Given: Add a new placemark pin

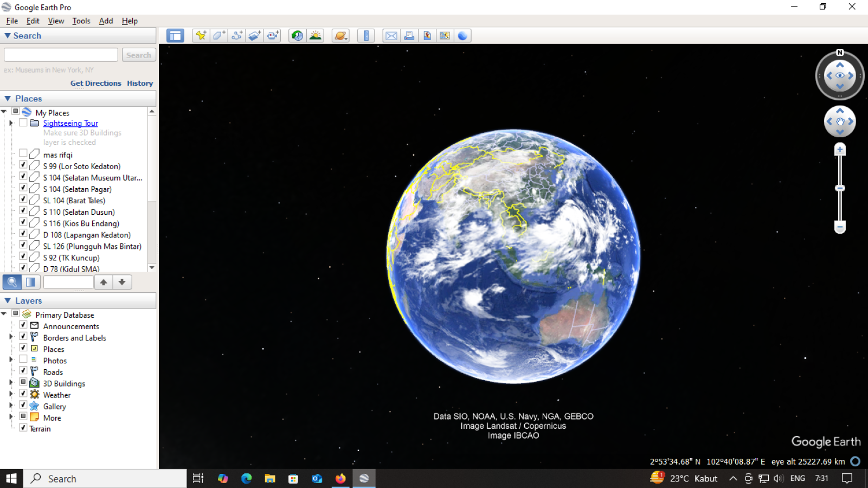Looking at the screenshot, I should [201, 36].
